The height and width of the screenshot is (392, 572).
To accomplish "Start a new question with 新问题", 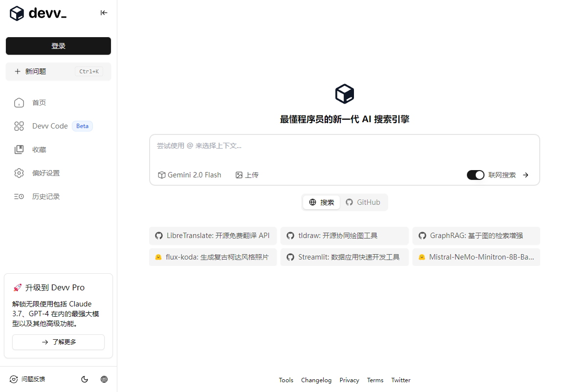I will point(58,71).
